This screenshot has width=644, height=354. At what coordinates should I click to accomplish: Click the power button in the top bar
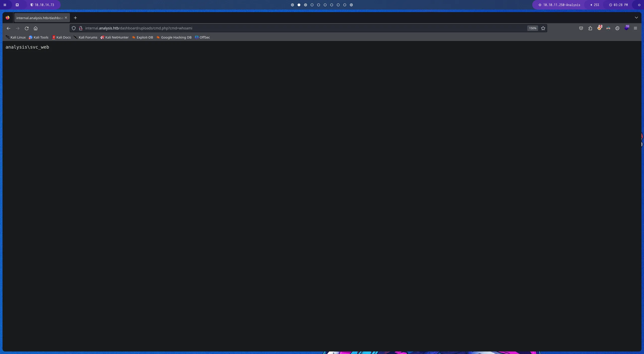pos(639,5)
